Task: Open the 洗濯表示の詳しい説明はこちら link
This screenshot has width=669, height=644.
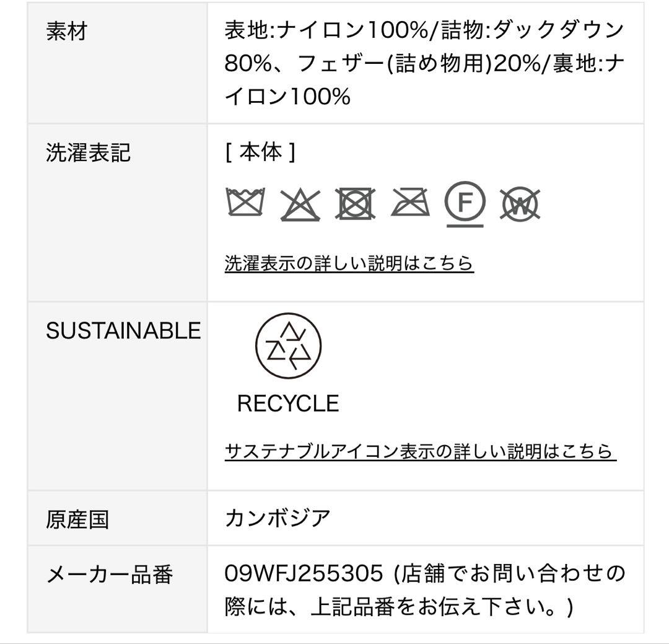Action: 349,263
